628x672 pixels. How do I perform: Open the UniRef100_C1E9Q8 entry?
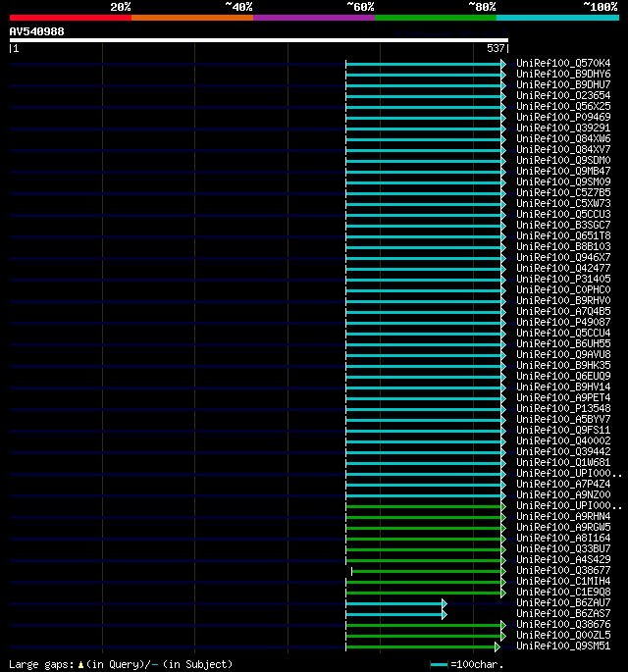coord(563,592)
